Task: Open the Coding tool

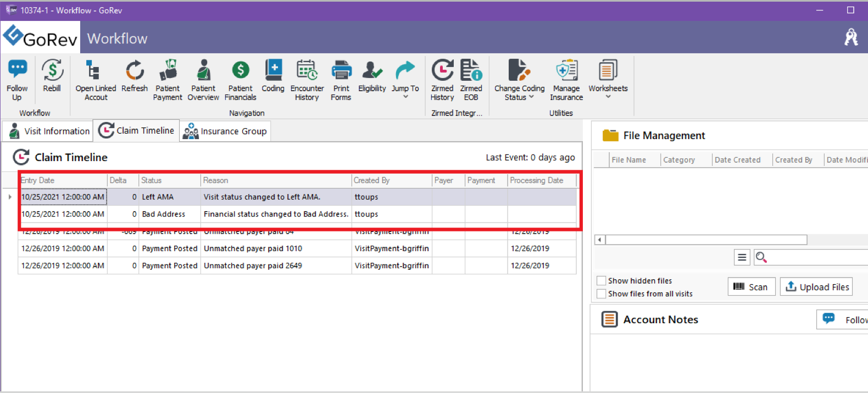Action: 273,76
